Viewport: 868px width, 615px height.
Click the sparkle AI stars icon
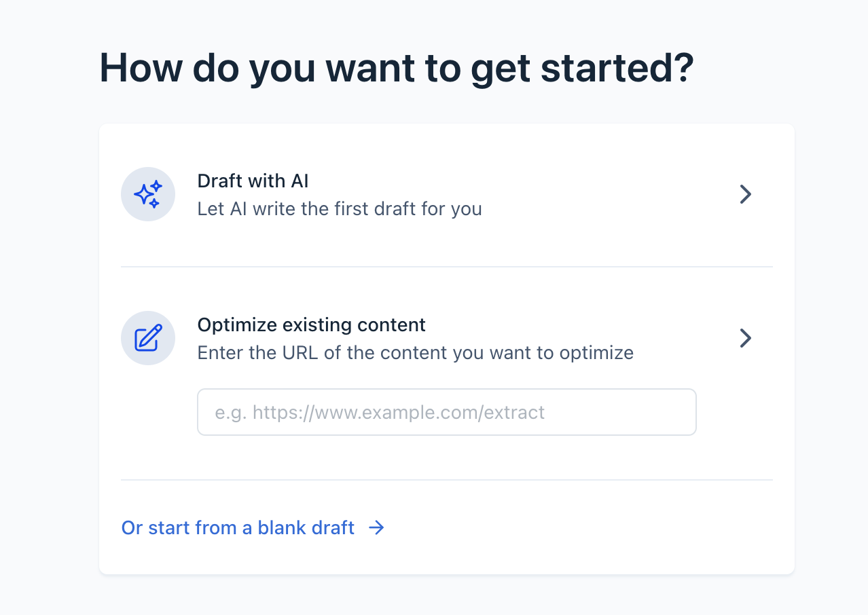(148, 194)
